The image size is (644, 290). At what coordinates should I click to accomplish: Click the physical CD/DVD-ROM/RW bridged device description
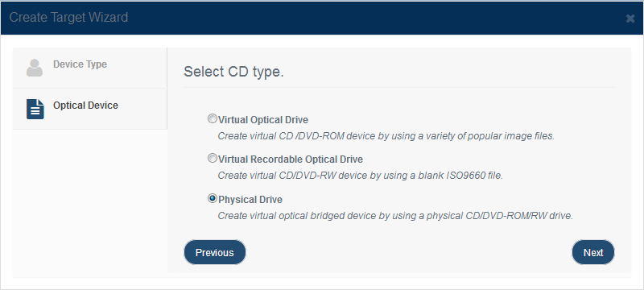click(x=395, y=216)
